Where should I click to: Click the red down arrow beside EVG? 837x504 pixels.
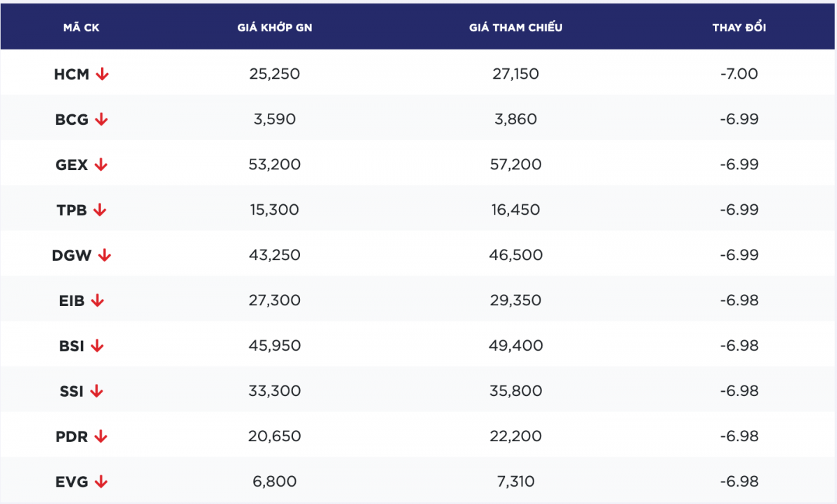pos(101,482)
